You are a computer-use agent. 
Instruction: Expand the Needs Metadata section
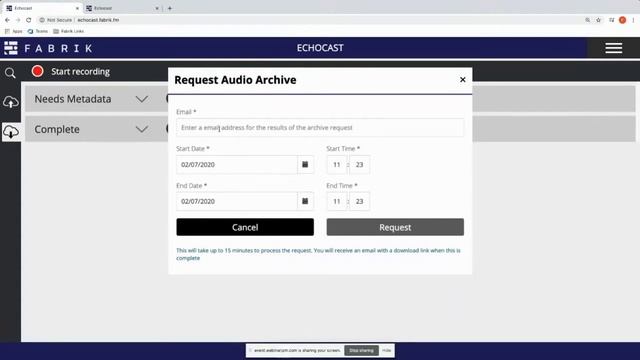coord(142,99)
